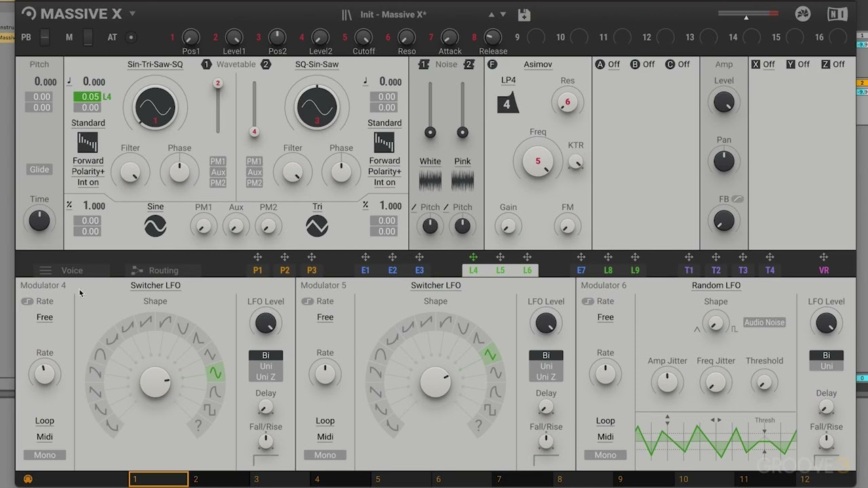The width and height of the screenshot is (868, 488).
Task: Go to previous preset with up arrow
Action: click(492, 14)
